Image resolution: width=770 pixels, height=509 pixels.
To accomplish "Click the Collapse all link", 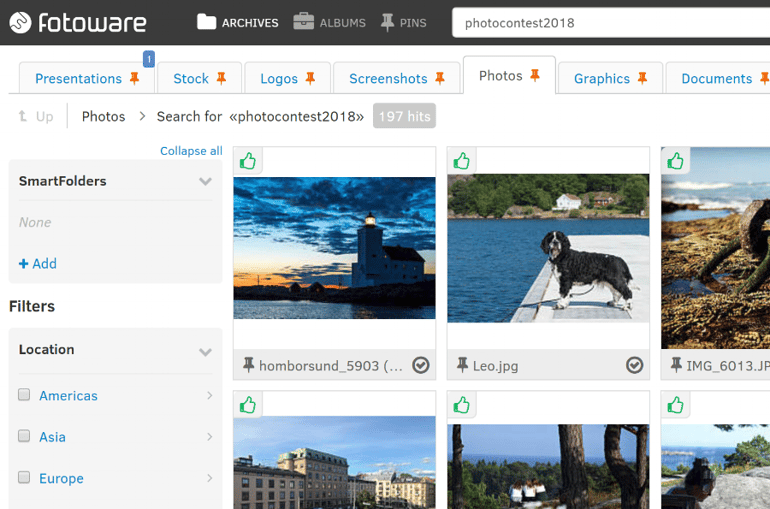I will (191, 151).
